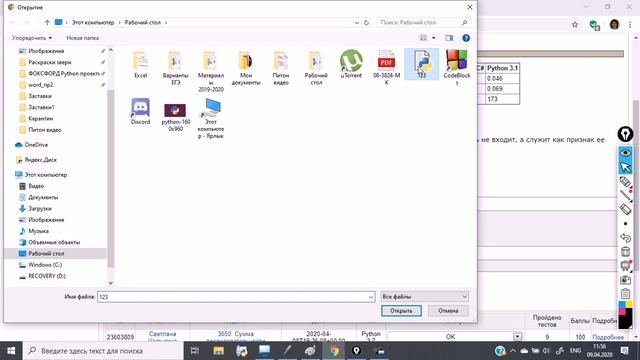Open the Мои документы folder
640x360 pixels.
pyautogui.click(x=246, y=67)
